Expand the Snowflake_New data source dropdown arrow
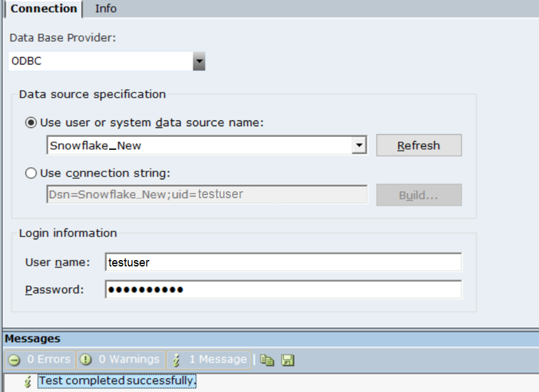The height and width of the screenshot is (392, 539). coord(360,145)
